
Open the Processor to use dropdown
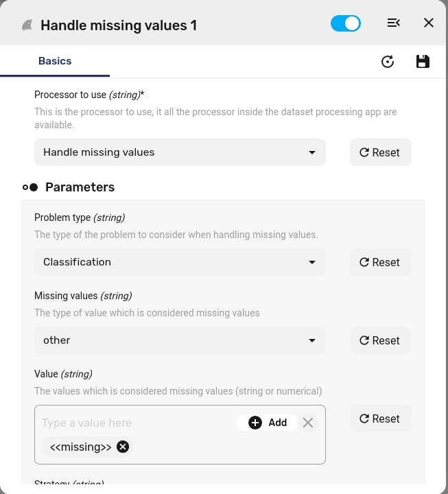tap(180, 152)
